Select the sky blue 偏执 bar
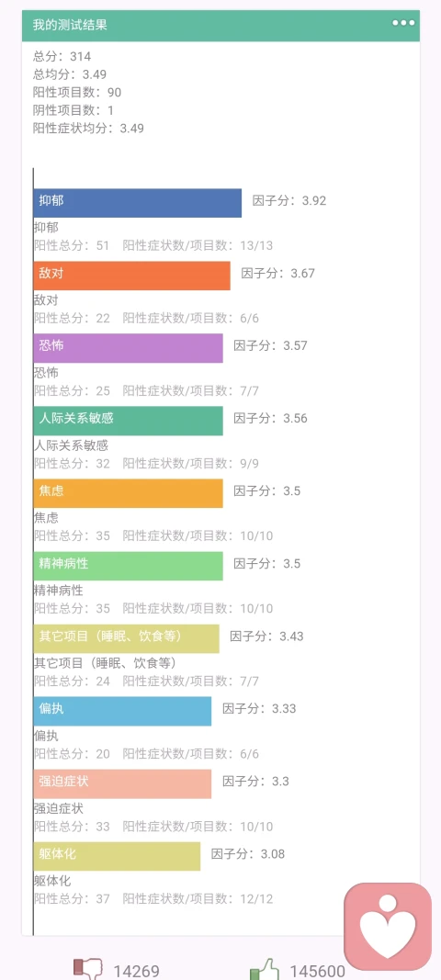The width and height of the screenshot is (441, 980). click(122, 711)
